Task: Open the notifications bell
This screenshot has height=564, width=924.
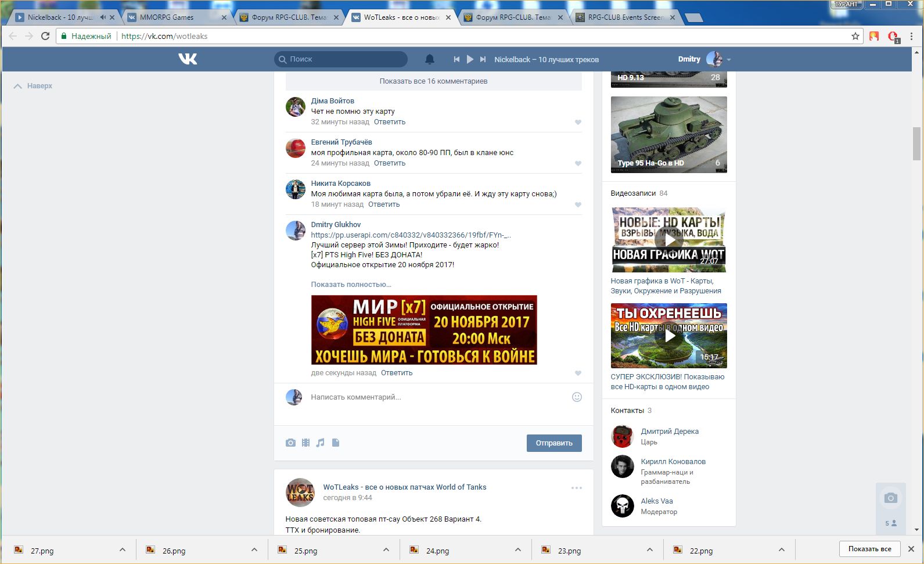Action: [430, 59]
